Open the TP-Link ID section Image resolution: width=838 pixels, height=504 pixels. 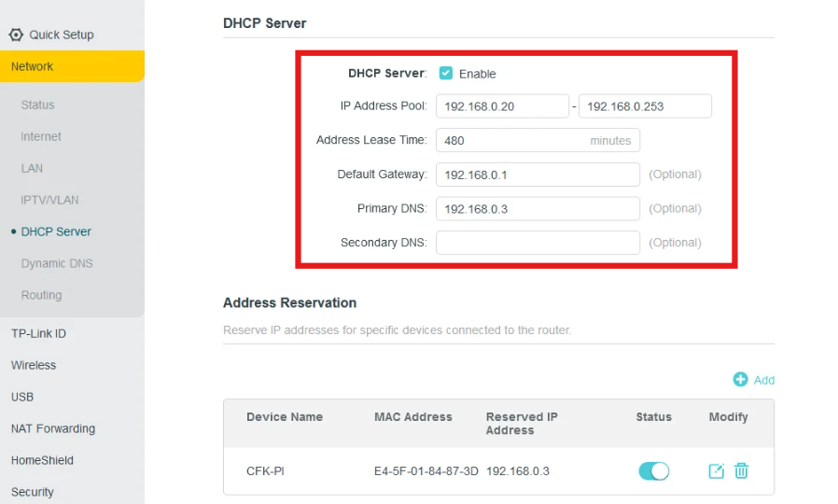click(x=38, y=333)
